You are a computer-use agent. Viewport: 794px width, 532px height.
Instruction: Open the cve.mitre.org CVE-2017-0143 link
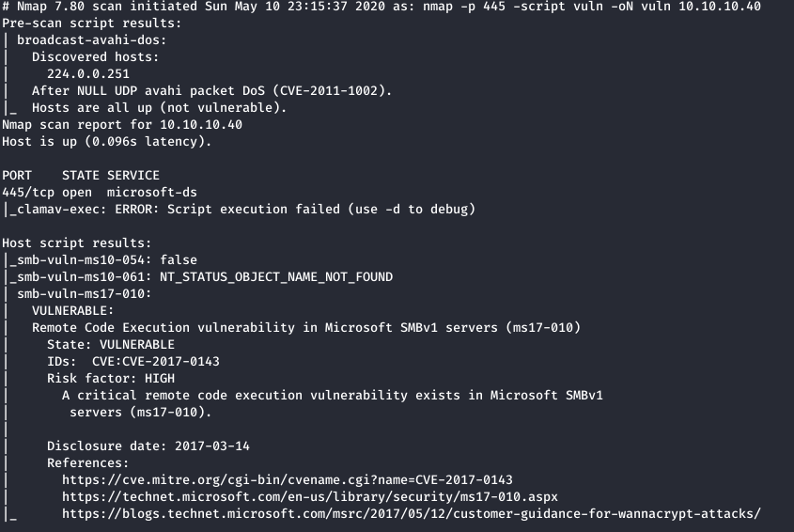tap(288, 479)
